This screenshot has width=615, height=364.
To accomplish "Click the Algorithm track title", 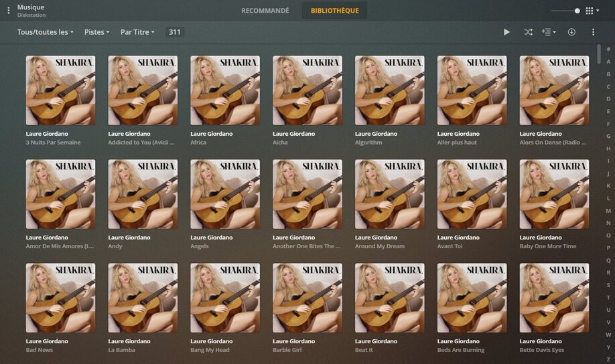I will pyautogui.click(x=368, y=143).
